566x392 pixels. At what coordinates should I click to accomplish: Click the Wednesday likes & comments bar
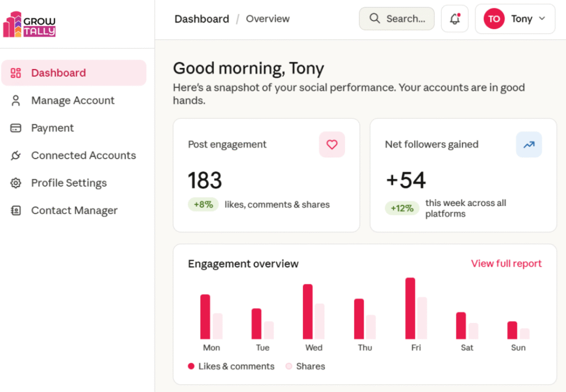(x=307, y=311)
